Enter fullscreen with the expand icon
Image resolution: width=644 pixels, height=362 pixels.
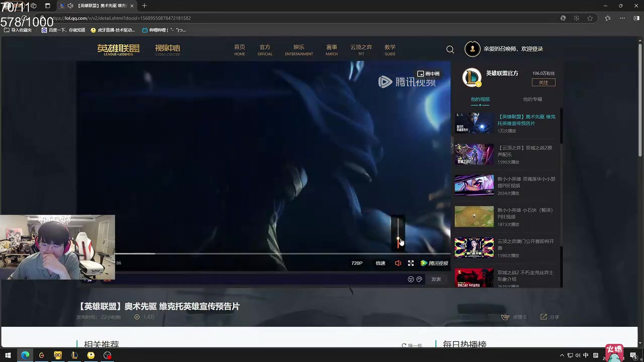pyautogui.click(x=411, y=263)
